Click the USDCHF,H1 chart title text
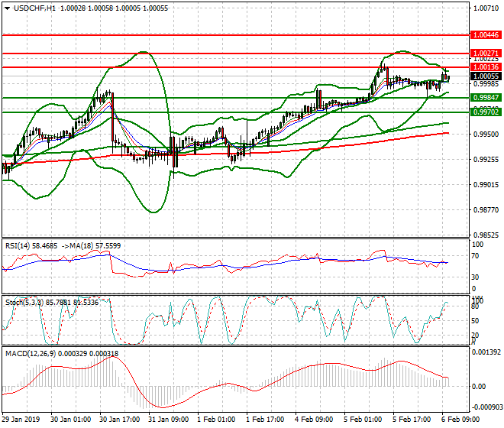The width and height of the screenshot is (504, 428). 34,8
